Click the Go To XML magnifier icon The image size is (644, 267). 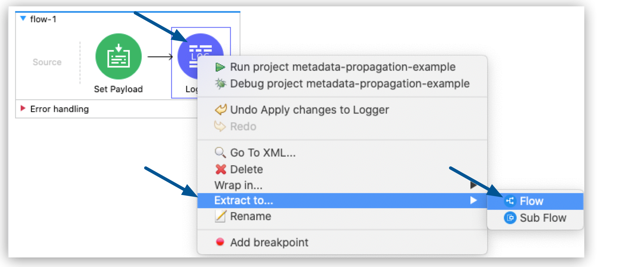pos(219,152)
